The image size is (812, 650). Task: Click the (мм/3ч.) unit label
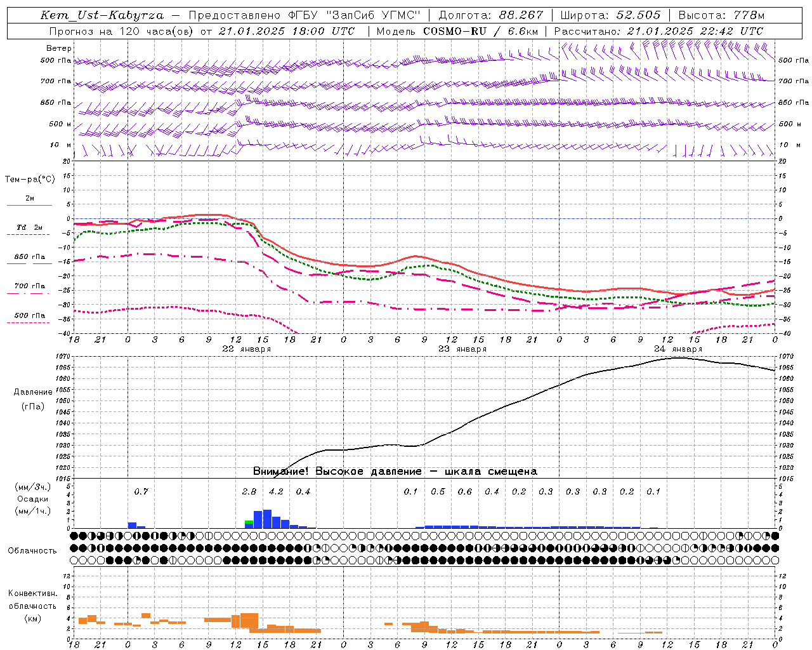point(33,487)
